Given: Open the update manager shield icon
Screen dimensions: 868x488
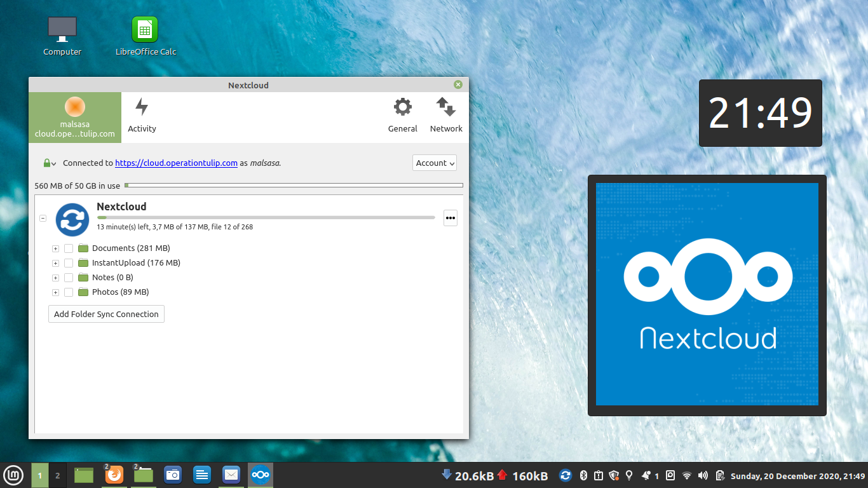Looking at the screenshot, I should click(x=614, y=475).
